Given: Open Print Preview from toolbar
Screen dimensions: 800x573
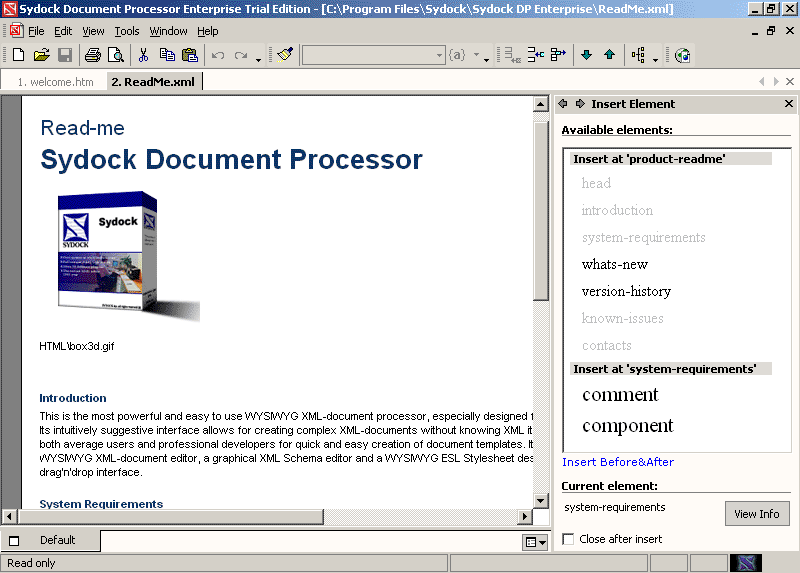Looking at the screenshot, I should [116, 55].
